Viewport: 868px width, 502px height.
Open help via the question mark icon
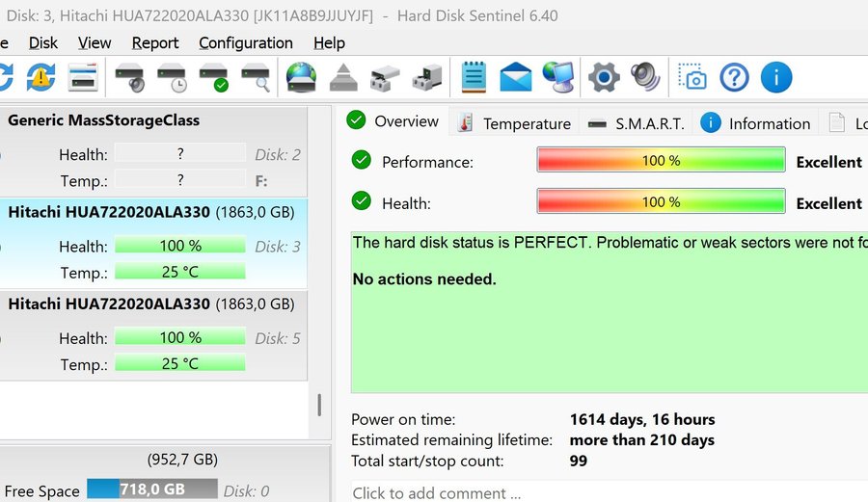[x=734, y=77]
